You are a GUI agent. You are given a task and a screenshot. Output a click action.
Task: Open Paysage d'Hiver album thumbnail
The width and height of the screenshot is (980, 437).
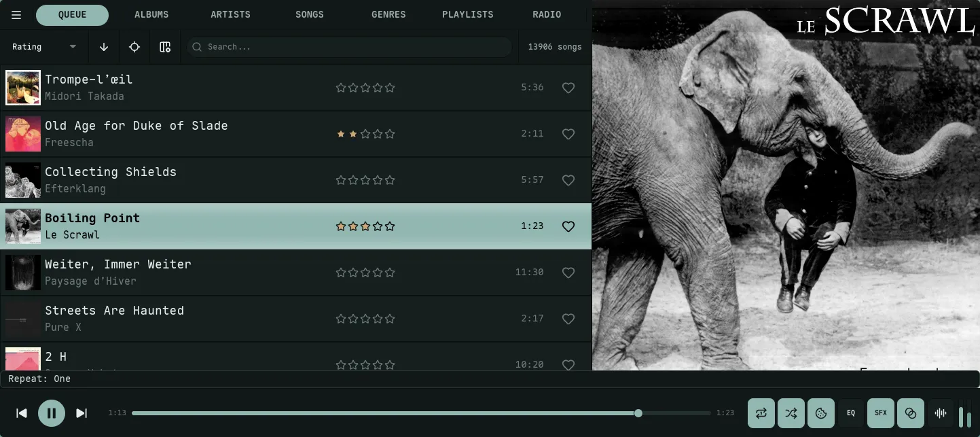coord(23,273)
